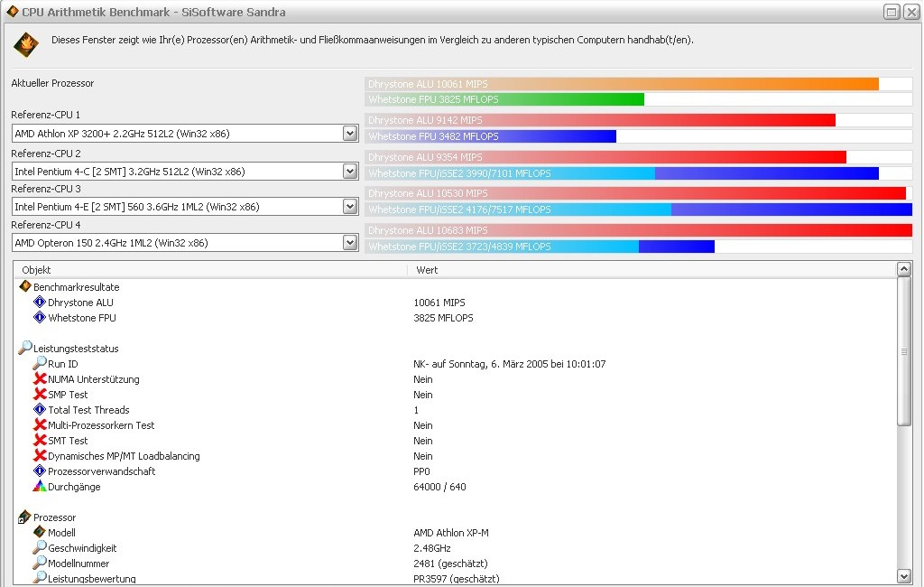This screenshot has height=587, width=924.
Task: Click the value 2.48GHz
Action: (431, 548)
